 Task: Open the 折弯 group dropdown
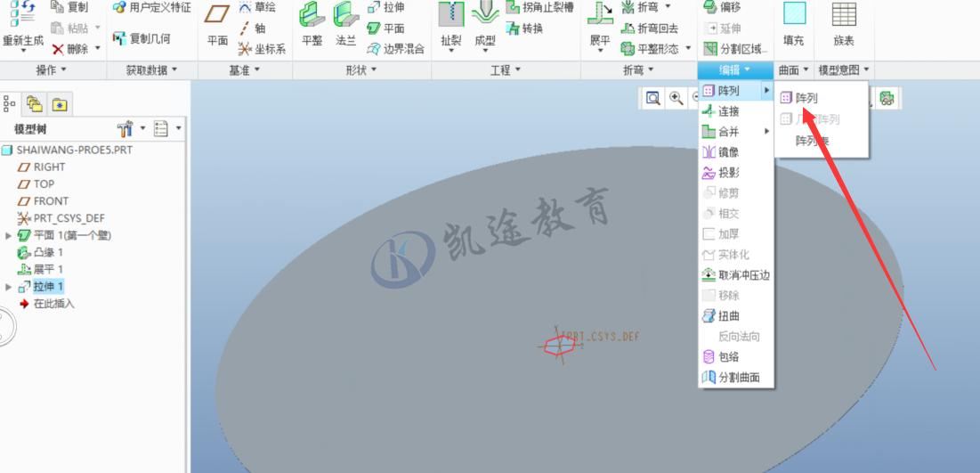[x=639, y=70]
